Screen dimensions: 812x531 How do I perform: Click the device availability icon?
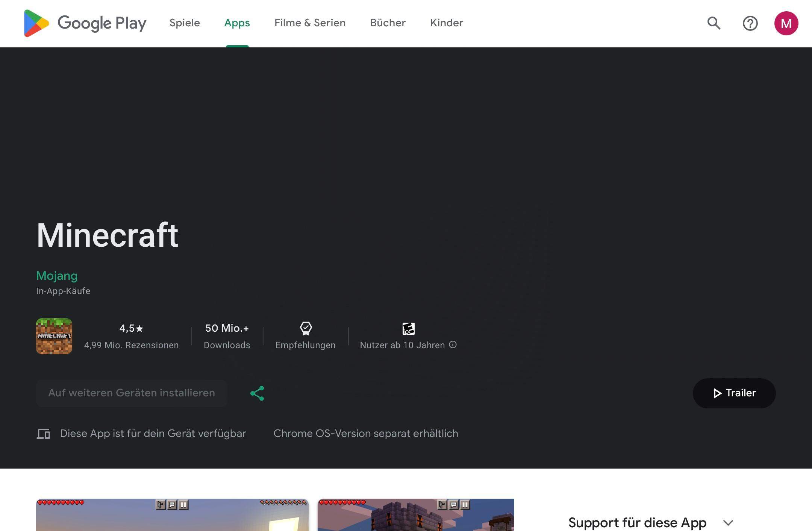click(x=44, y=434)
